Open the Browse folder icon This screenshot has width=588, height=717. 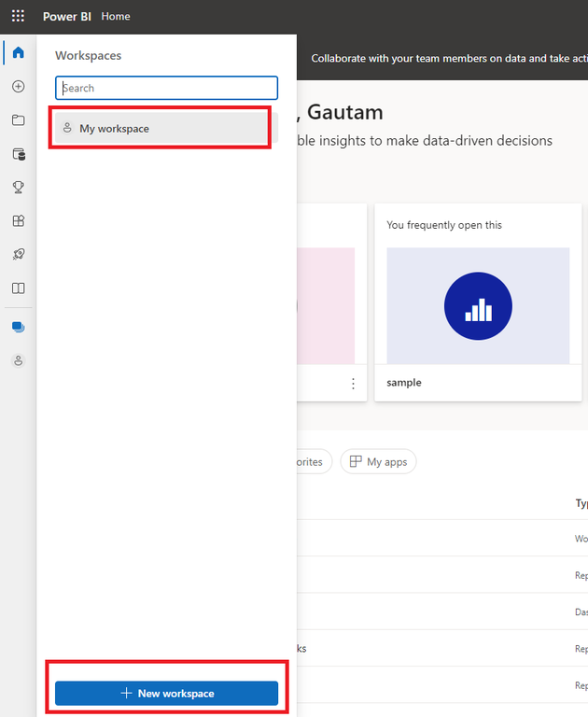[x=19, y=120]
